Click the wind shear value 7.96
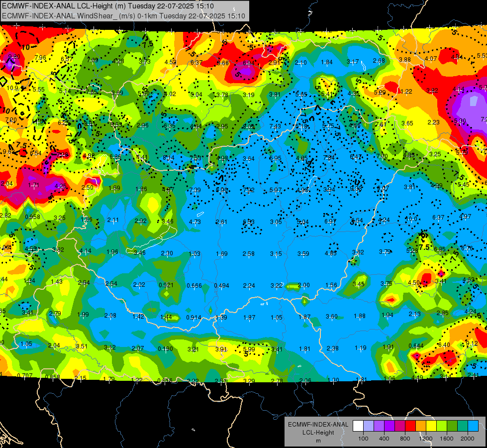Viewport: 487px width, 448px height. [x=40, y=58]
